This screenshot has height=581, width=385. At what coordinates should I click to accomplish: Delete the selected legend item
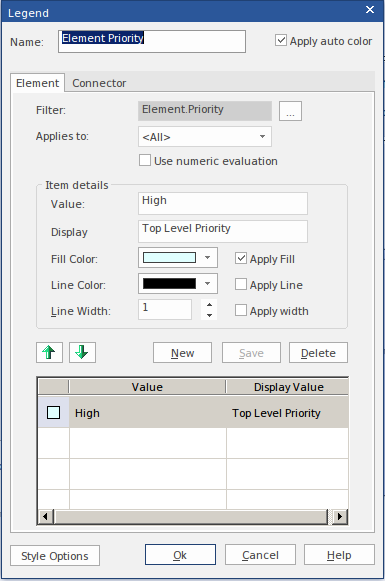318,353
